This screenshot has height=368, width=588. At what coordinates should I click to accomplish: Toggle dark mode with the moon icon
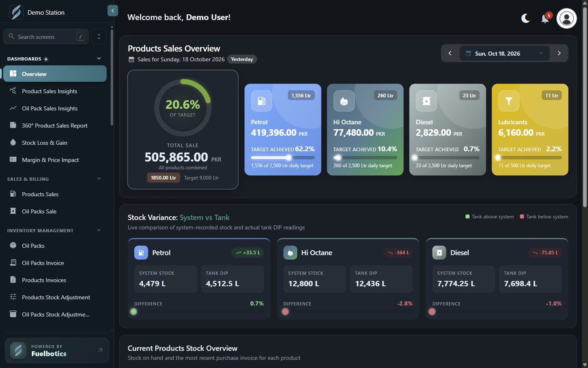(526, 18)
